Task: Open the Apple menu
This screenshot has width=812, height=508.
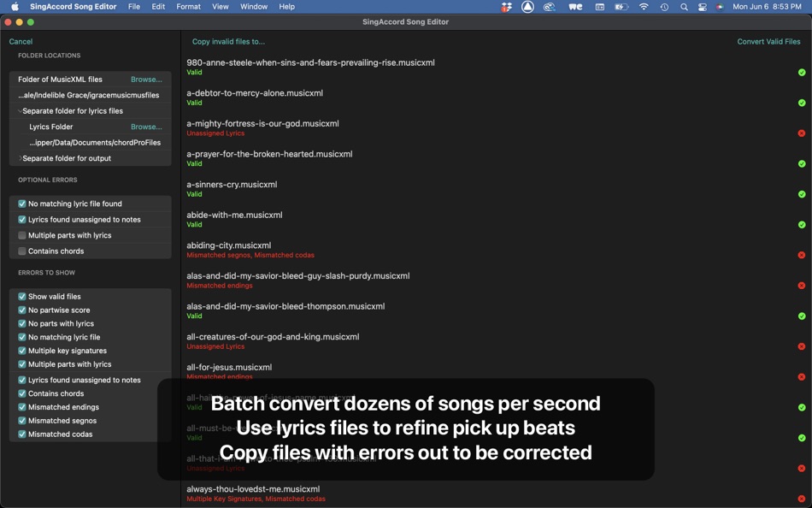Action: 15,7
